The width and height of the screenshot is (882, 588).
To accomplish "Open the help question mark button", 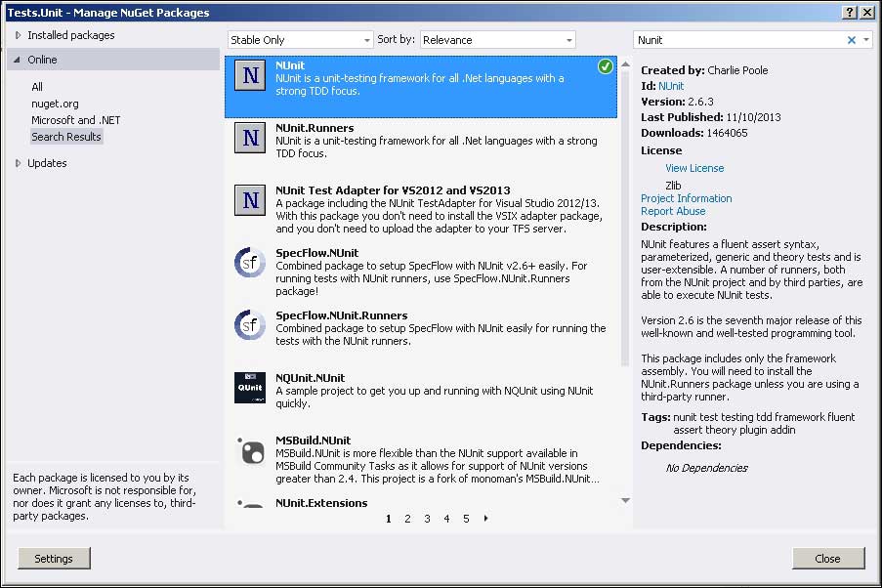I will (x=850, y=13).
